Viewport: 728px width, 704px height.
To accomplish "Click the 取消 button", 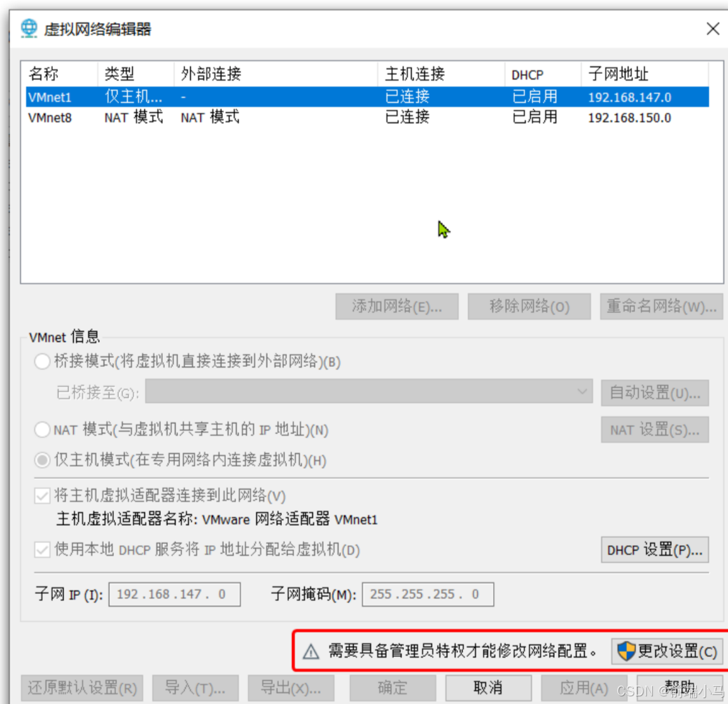I will tap(489, 687).
